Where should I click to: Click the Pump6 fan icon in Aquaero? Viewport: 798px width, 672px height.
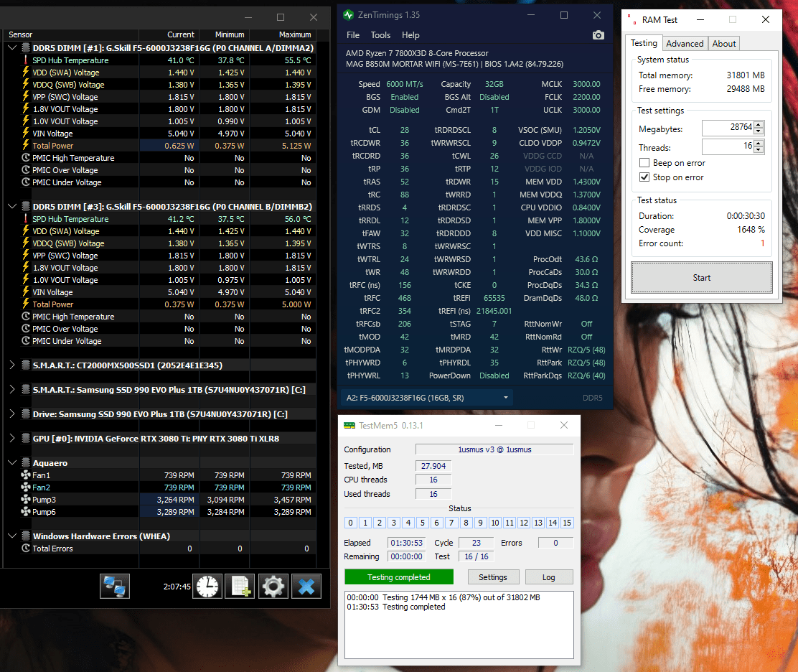pyautogui.click(x=25, y=512)
